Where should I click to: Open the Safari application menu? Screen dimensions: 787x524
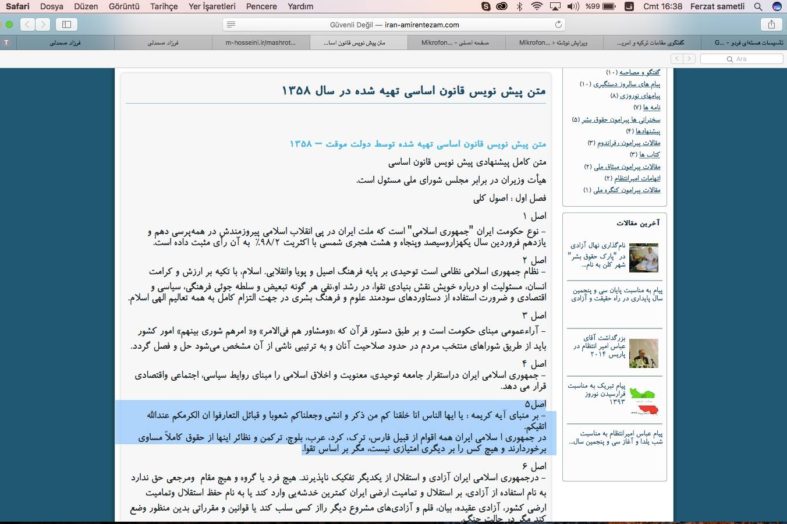(x=18, y=7)
